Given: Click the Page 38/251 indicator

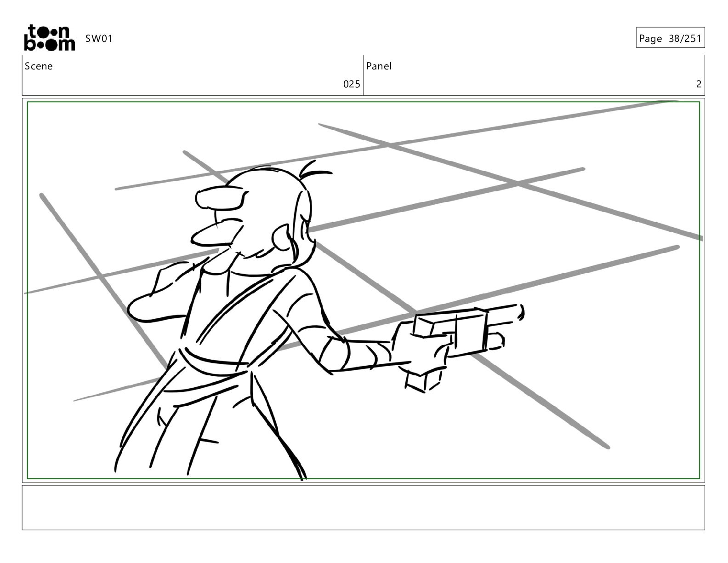Looking at the screenshot, I should pos(670,39).
